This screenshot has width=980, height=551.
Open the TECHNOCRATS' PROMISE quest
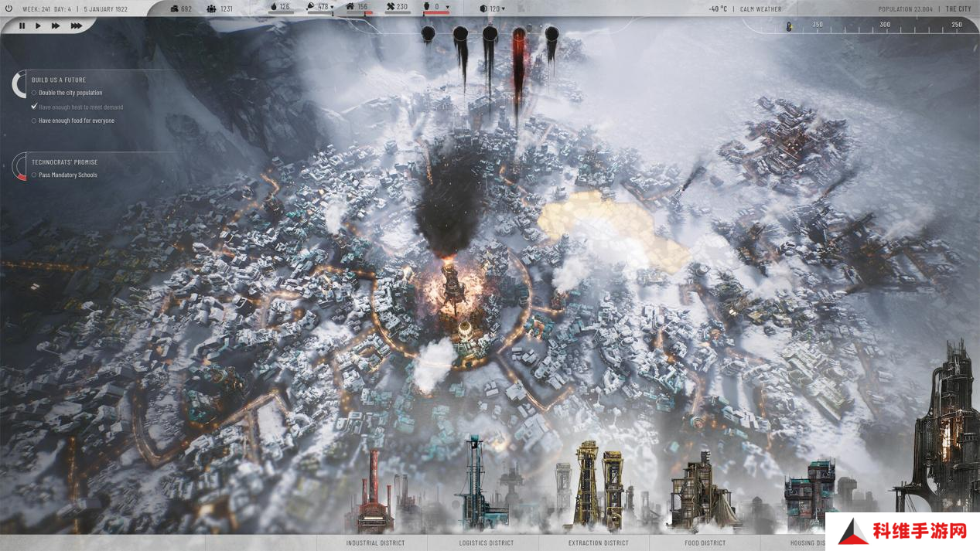pyautogui.click(x=64, y=162)
